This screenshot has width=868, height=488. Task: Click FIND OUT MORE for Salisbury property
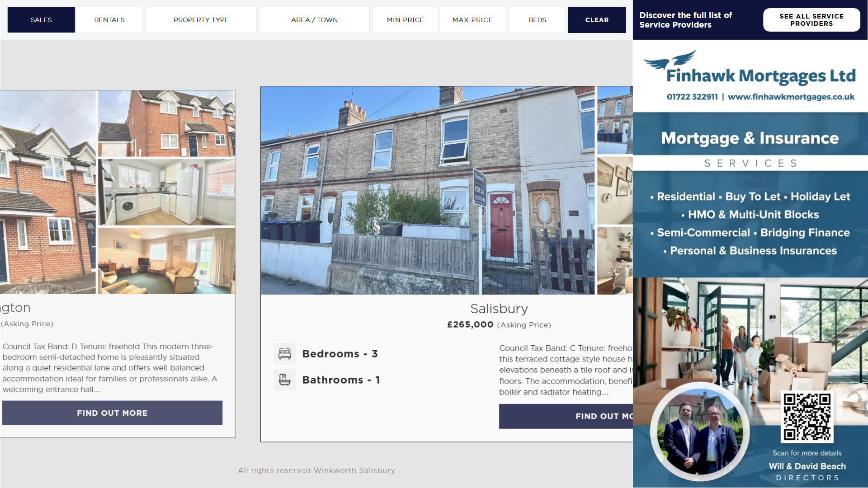566,416
